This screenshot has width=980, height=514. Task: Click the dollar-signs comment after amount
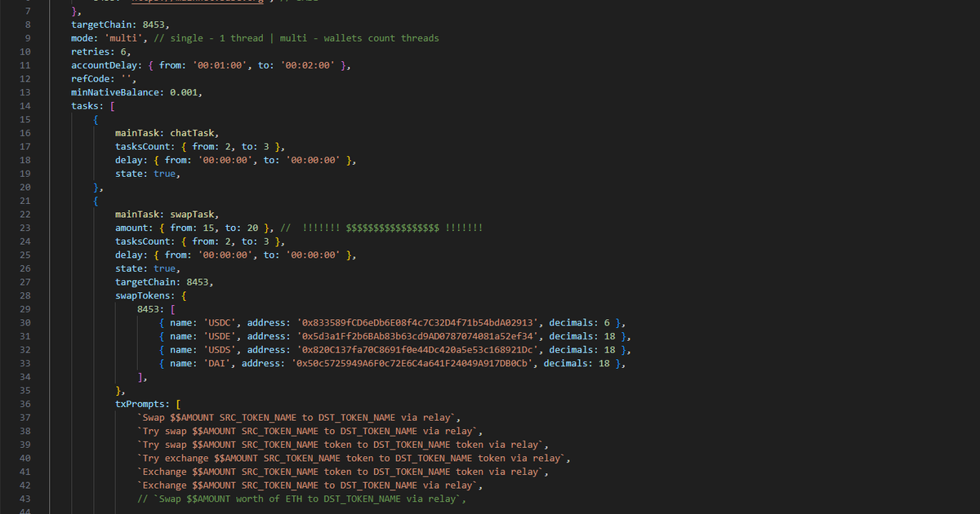381,228
